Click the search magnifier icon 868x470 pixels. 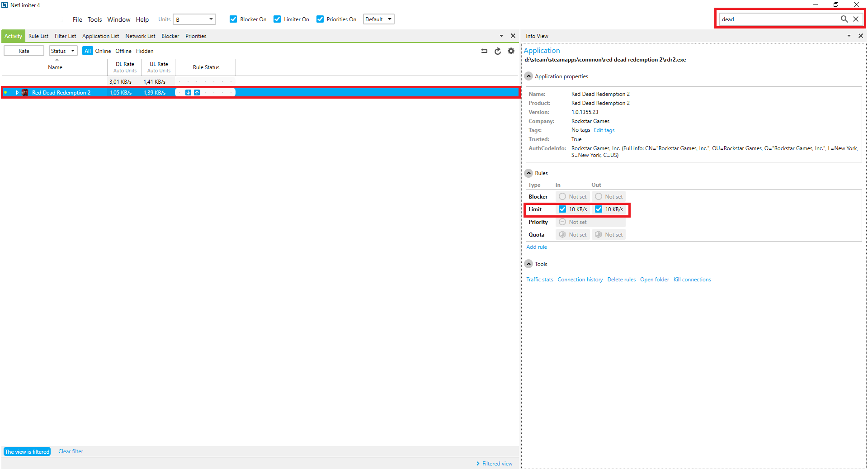(844, 19)
